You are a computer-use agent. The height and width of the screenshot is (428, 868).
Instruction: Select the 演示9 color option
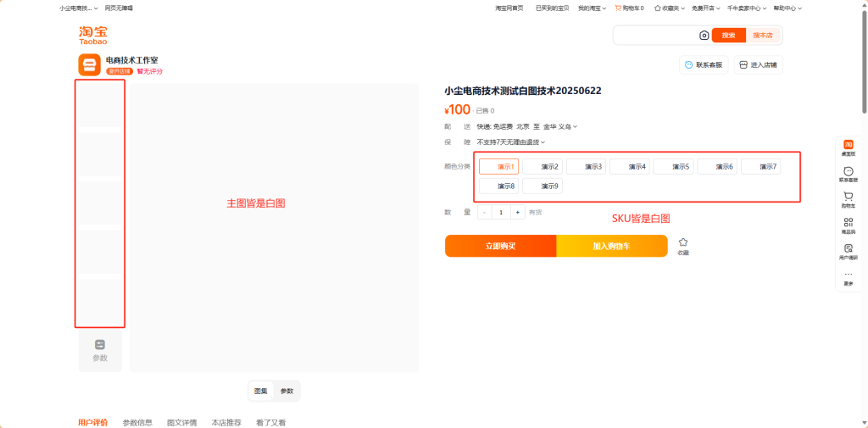542,186
